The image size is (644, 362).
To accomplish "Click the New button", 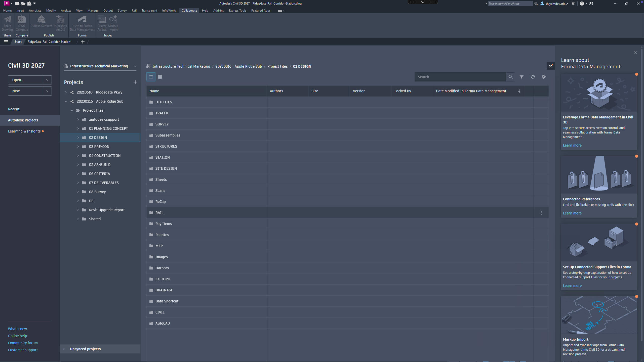I will coord(25,91).
